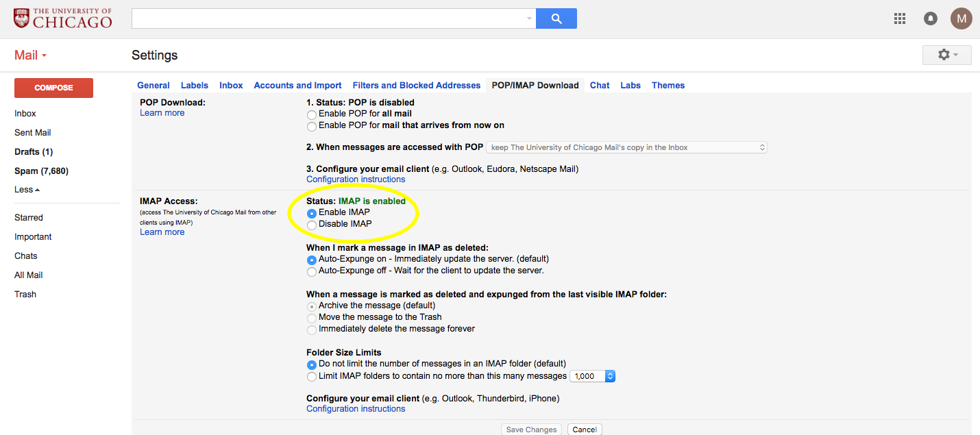Open Trash in the sidebar

pos(25,295)
